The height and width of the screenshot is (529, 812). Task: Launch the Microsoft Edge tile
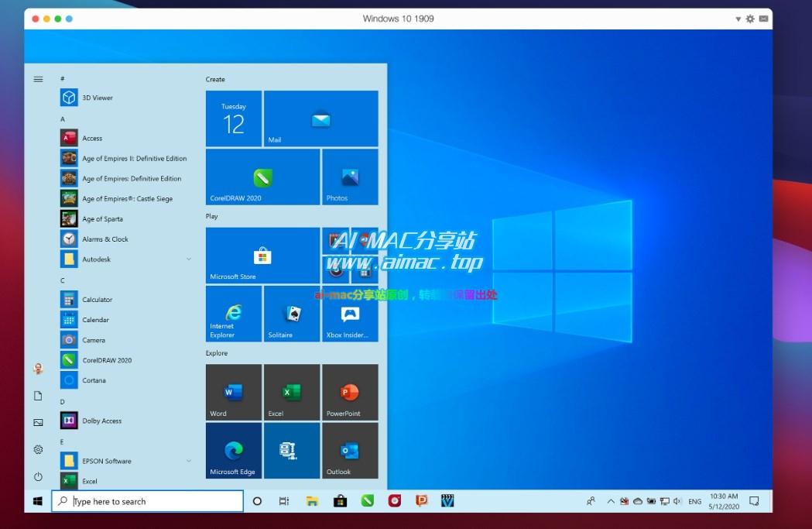(234, 450)
